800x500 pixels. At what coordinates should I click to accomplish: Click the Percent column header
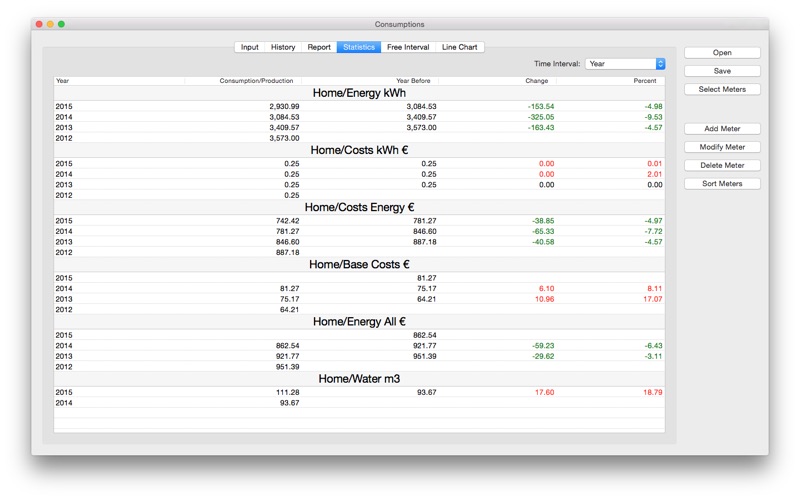pos(610,81)
